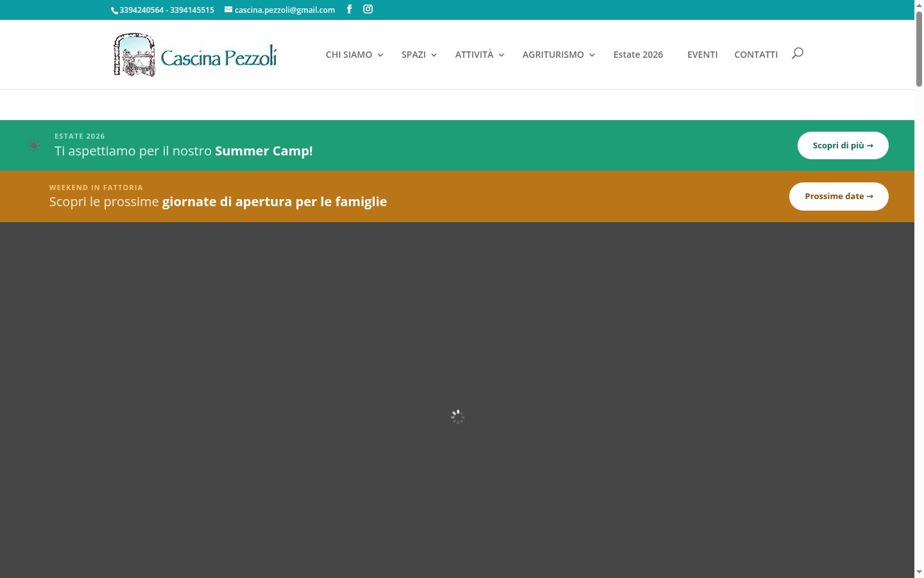Click the 'Scopri di più' button
924x578 pixels.
pyautogui.click(x=843, y=145)
